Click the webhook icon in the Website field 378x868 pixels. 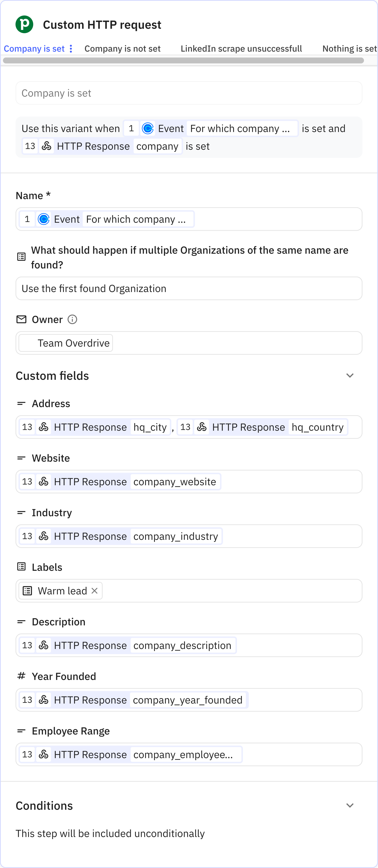(x=44, y=482)
